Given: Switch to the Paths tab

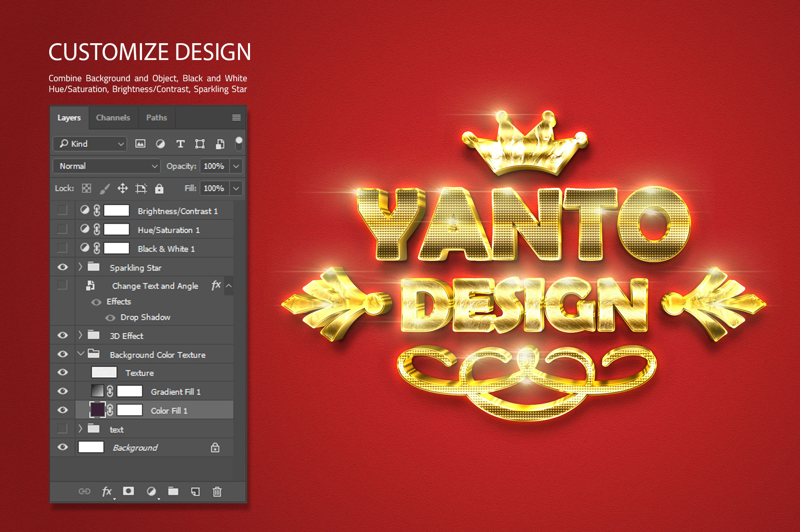Looking at the screenshot, I should coord(156,118).
